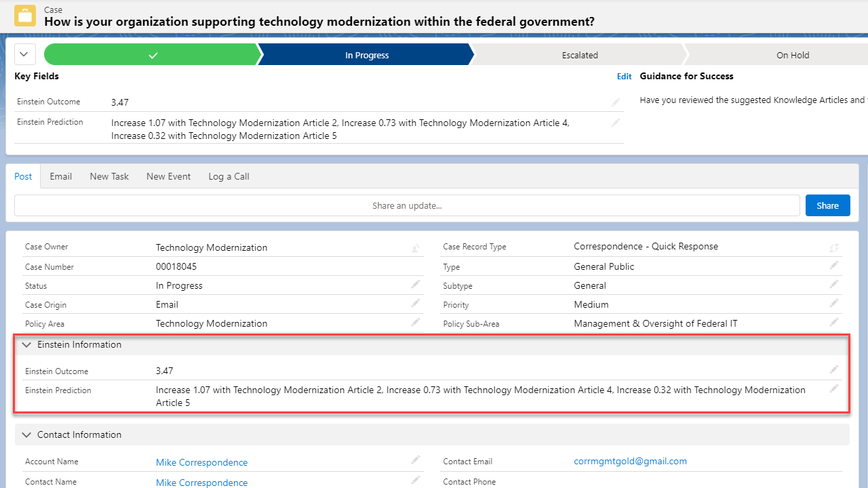Edit Policy Sub-Area with pencil icon
Viewport: 868px width, 488px height.
pyautogui.click(x=834, y=322)
